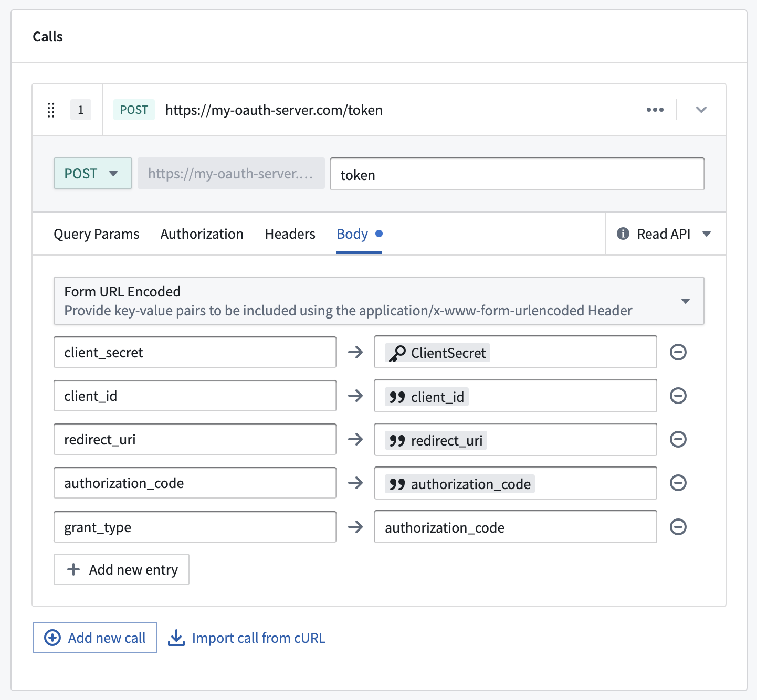Grab the drag handle for call 1
This screenshot has width=757, height=700.
[51, 110]
